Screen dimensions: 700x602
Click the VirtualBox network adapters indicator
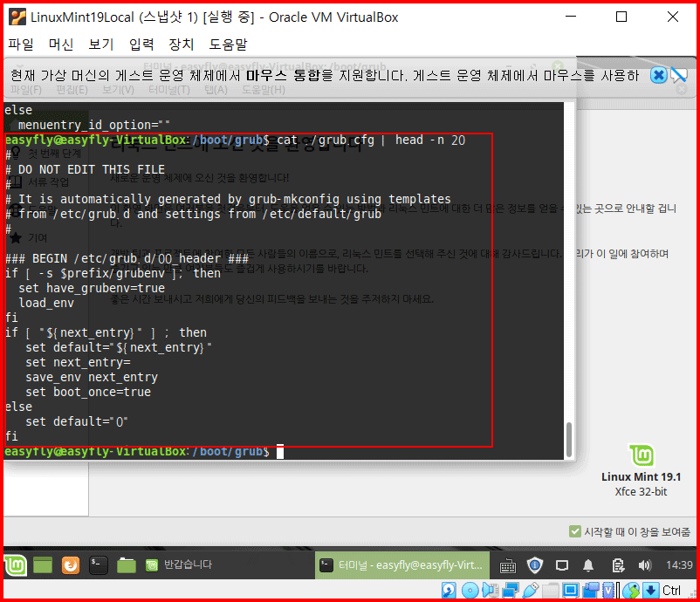[511, 591]
